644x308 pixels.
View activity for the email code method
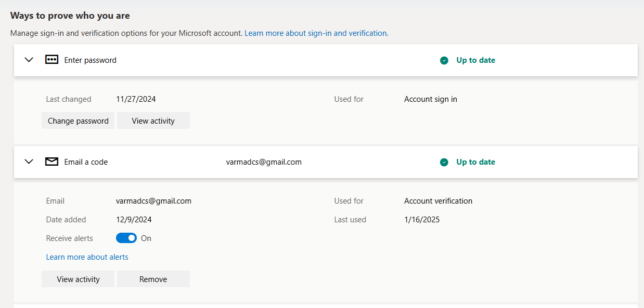tap(78, 279)
